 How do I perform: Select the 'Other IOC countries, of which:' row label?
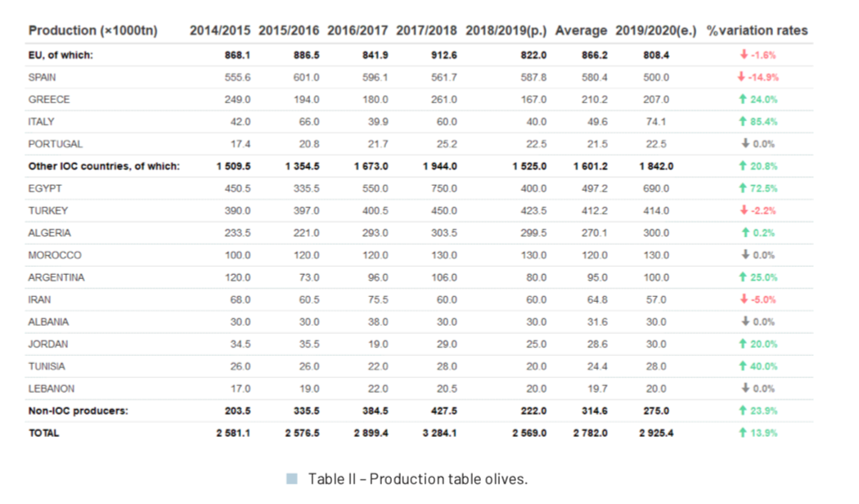click(x=104, y=166)
